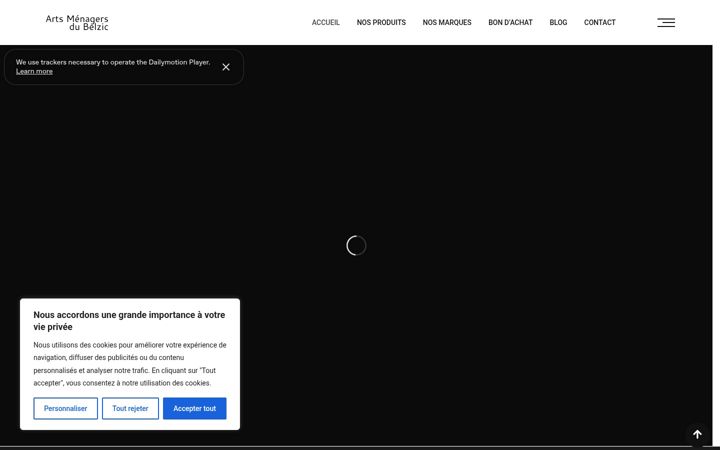Viewport: 720px width, 450px height.
Task: Click the Personnaliser cookies button
Action: coord(66,408)
